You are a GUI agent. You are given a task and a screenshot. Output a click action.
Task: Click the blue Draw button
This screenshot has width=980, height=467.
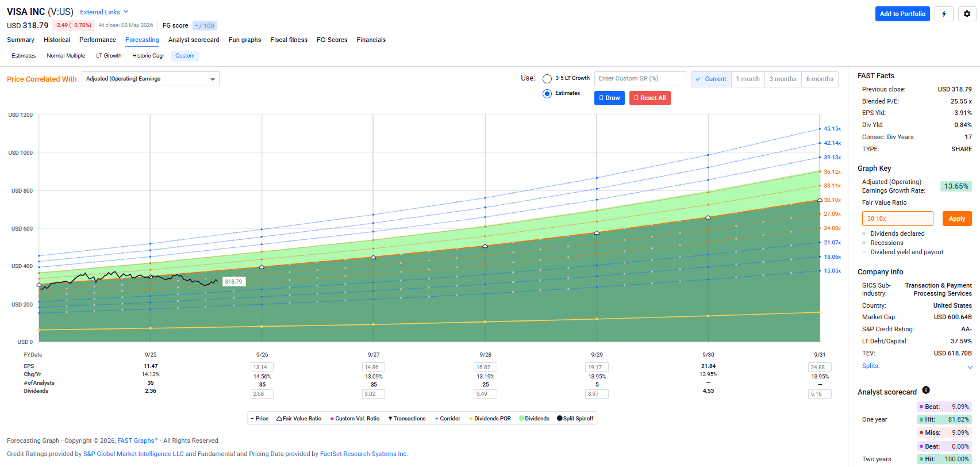click(x=609, y=98)
